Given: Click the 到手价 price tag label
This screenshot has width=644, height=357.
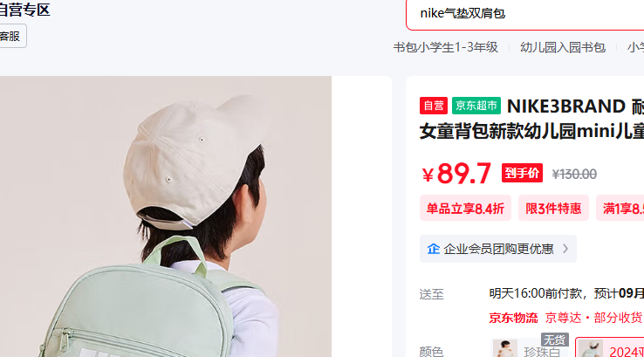Looking at the screenshot, I should coord(522,173).
